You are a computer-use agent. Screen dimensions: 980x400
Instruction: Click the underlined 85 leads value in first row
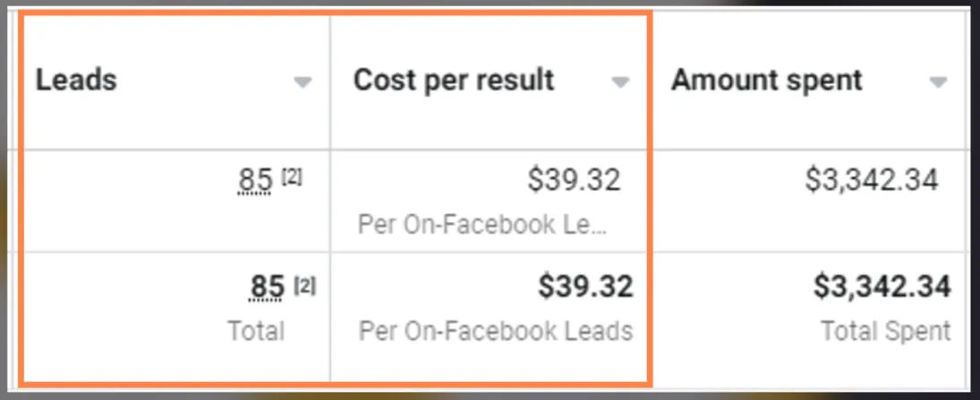pyautogui.click(x=255, y=182)
